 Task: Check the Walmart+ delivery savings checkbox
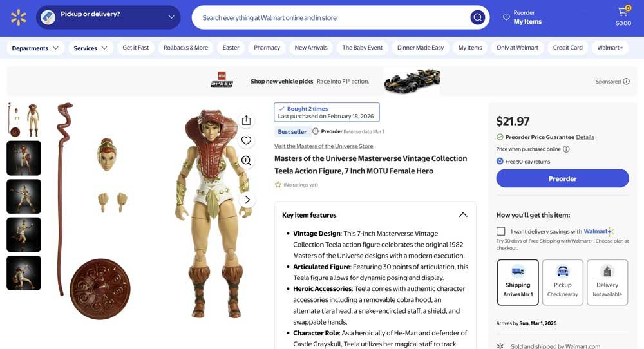(x=500, y=231)
